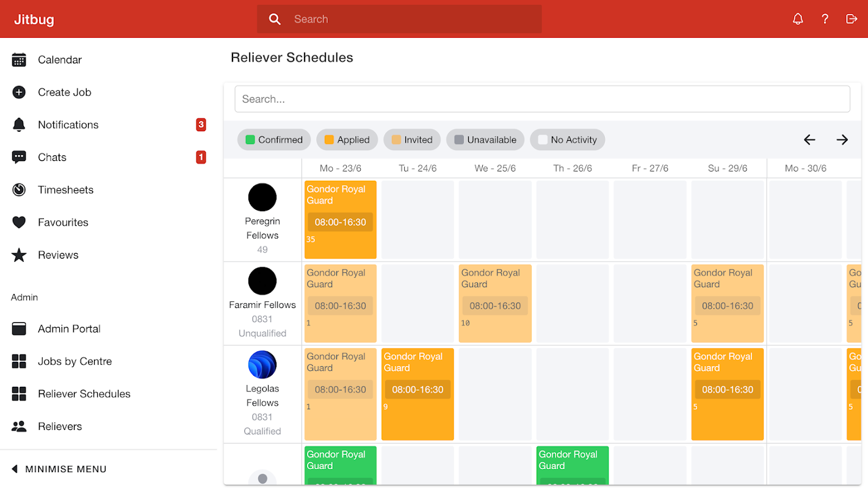Click the Jitbug logo

point(34,20)
